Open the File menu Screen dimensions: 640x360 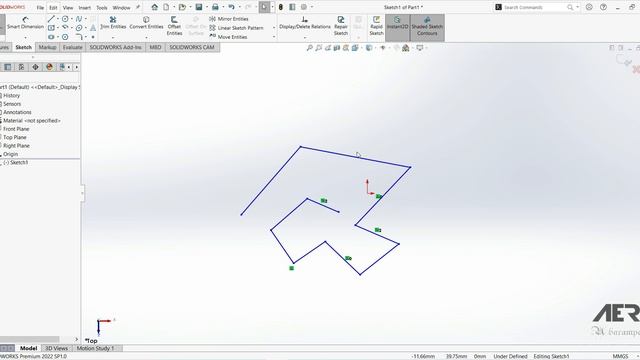click(40, 7)
